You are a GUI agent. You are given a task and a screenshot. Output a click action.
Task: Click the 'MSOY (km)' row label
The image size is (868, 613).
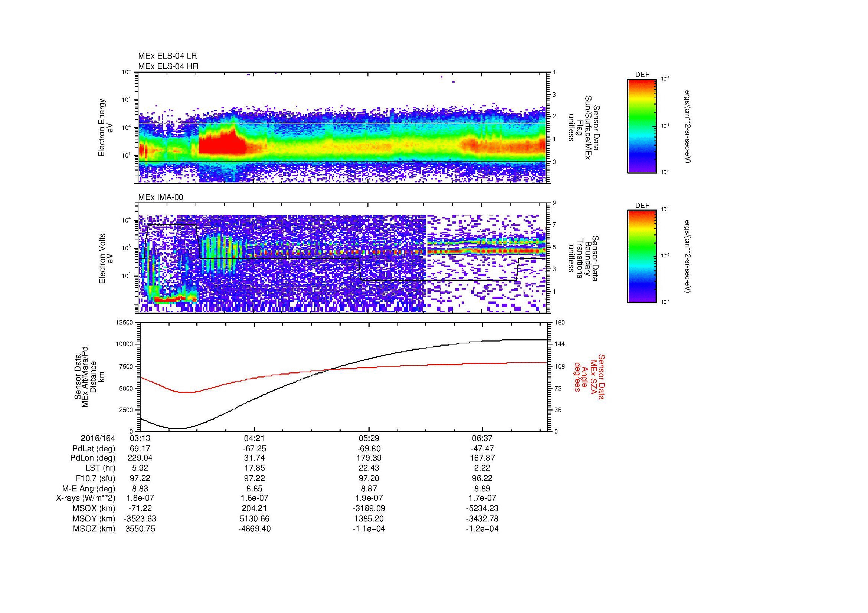(94, 518)
